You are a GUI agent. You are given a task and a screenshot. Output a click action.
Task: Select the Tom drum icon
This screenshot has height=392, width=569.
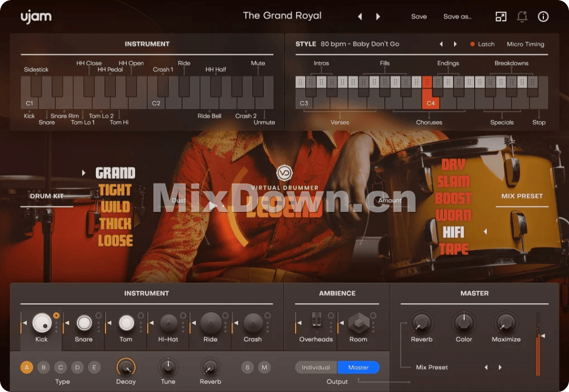click(126, 323)
